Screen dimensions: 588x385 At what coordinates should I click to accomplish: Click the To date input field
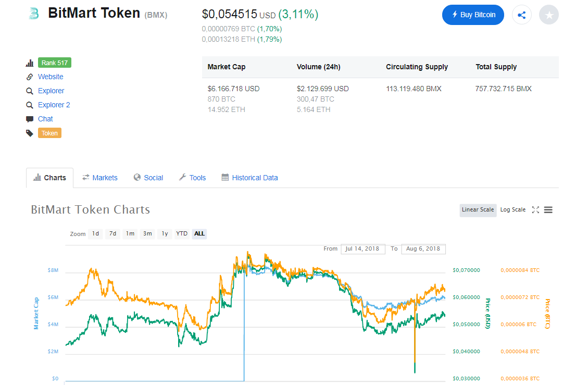[423, 249]
